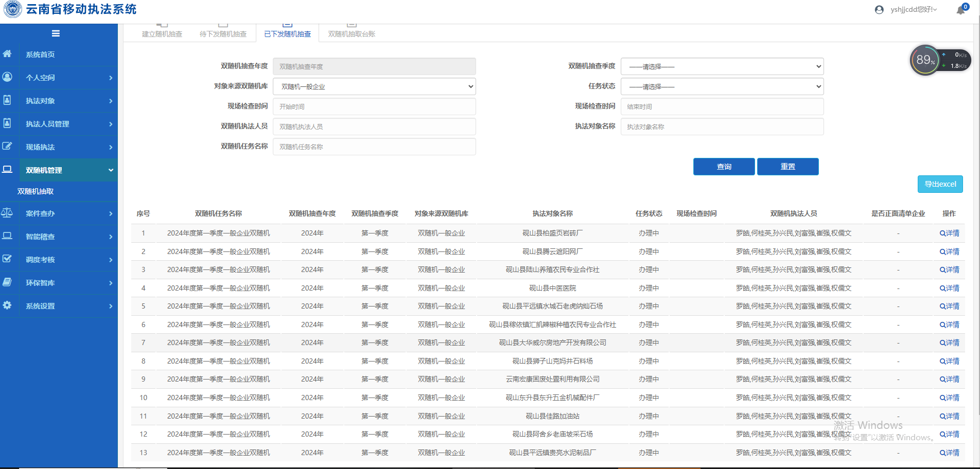Expand the 执法人员管理 menu chevron
Viewport: 980px width, 469px height.
tap(111, 124)
